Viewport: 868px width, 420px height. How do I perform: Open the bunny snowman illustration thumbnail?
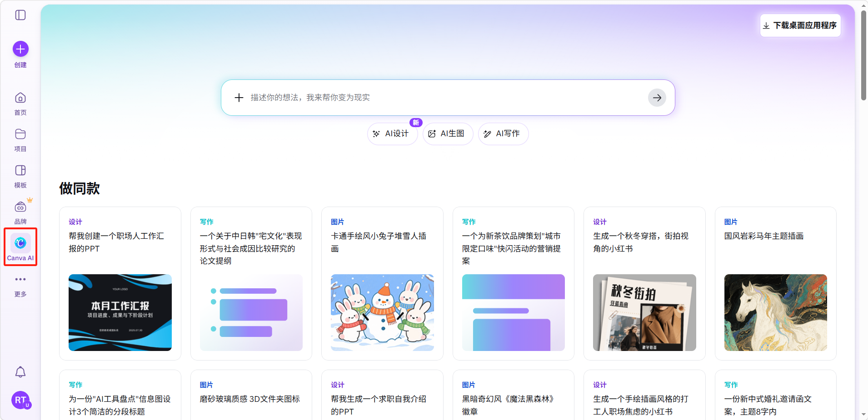tap(382, 312)
